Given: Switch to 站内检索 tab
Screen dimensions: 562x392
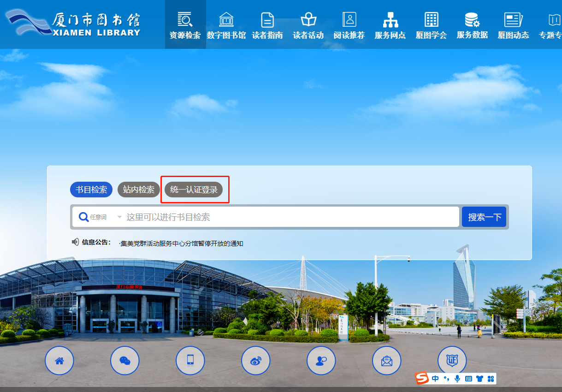Looking at the screenshot, I should point(139,190).
